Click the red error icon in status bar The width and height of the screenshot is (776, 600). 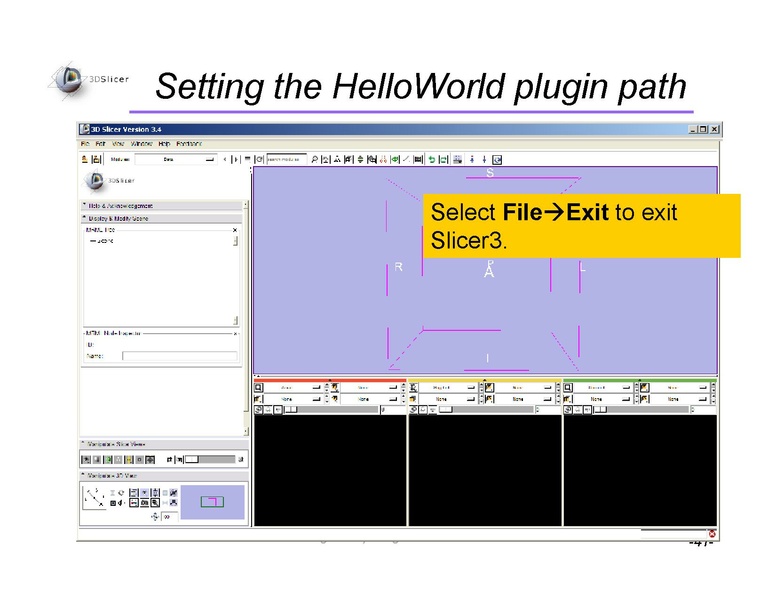(712, 534)
